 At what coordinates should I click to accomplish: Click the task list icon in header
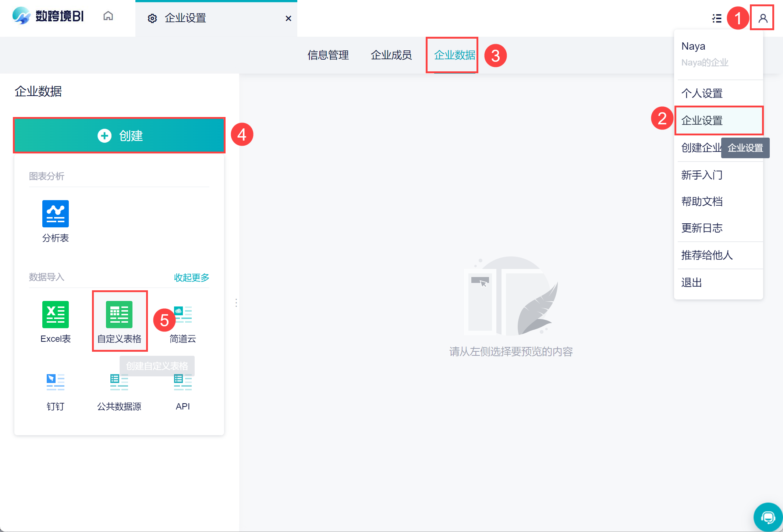point(717,18)
